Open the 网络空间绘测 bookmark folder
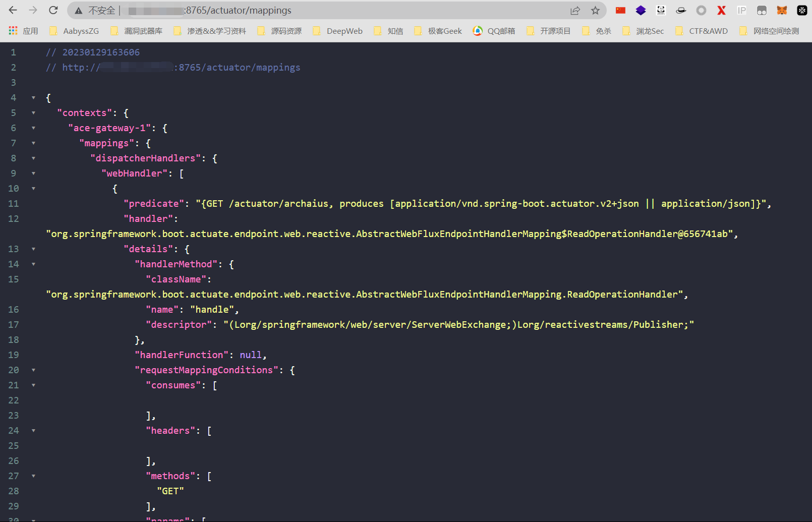This screenshot has height=522, width=812. pos(769,31)
